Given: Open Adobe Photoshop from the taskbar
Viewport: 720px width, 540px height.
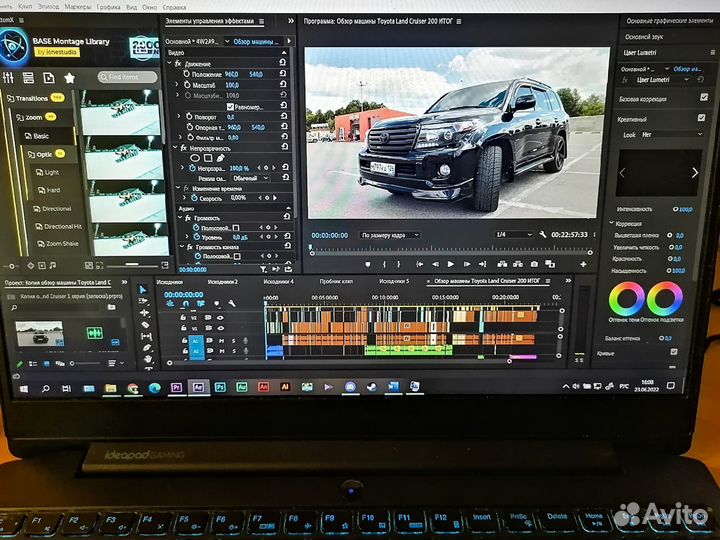Looking at the screenshot, I should [x=219, y=386].
